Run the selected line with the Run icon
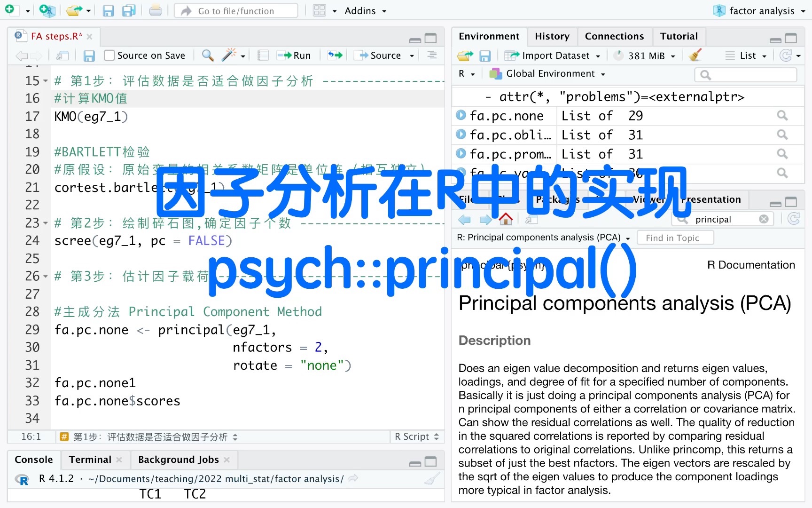812x508 pixels. pyautogui.click(x=294, y=55)
